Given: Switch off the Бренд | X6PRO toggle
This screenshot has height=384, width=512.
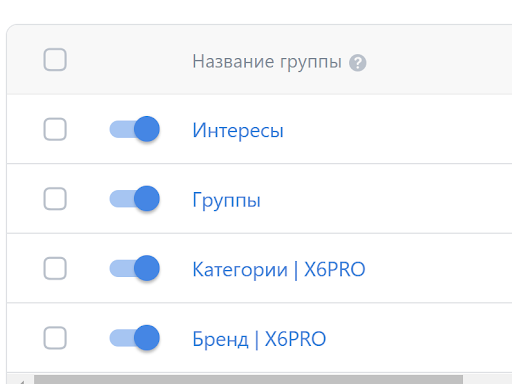Looking at the screenshot, I should 135,338.
